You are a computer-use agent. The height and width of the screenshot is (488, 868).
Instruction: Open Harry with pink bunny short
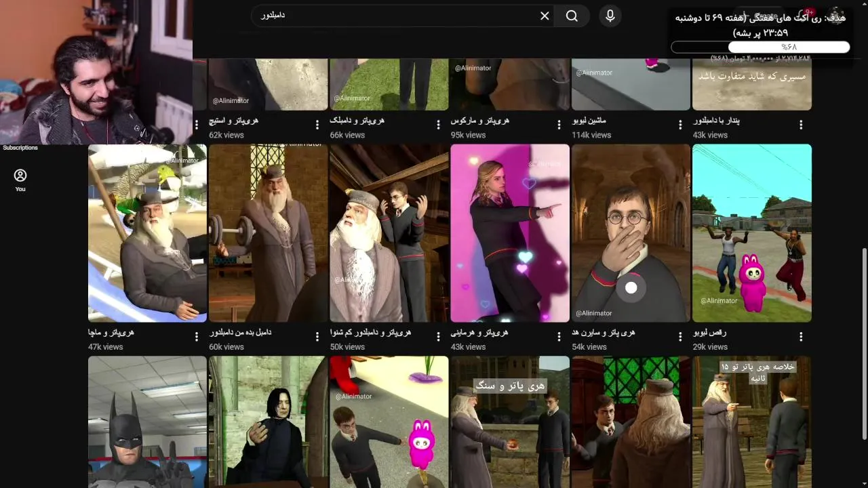coord(389,422)
